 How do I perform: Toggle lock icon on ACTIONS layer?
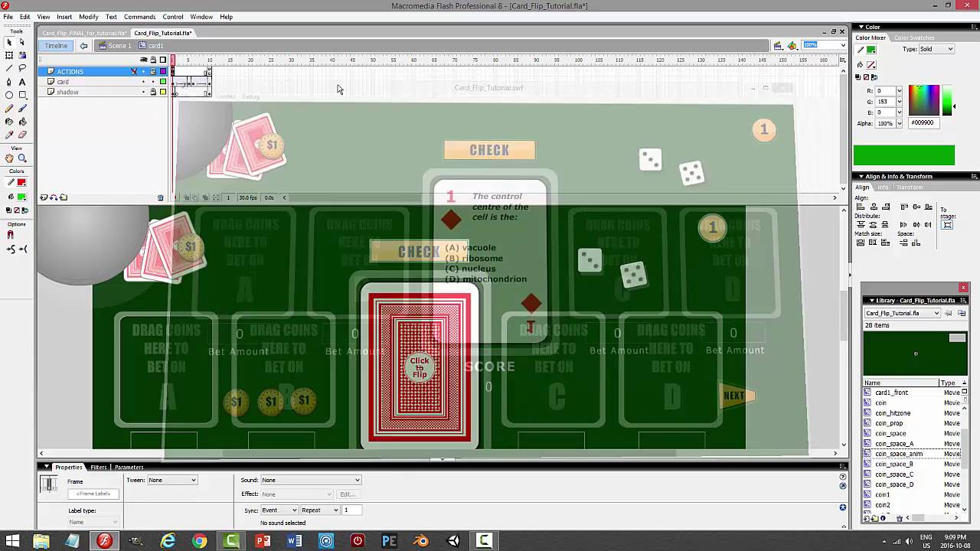(x=152, y=71)
